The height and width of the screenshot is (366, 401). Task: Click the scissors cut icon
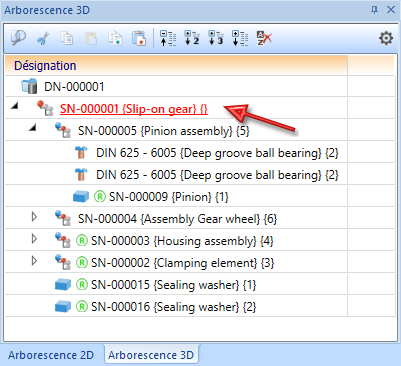(43, 38)
